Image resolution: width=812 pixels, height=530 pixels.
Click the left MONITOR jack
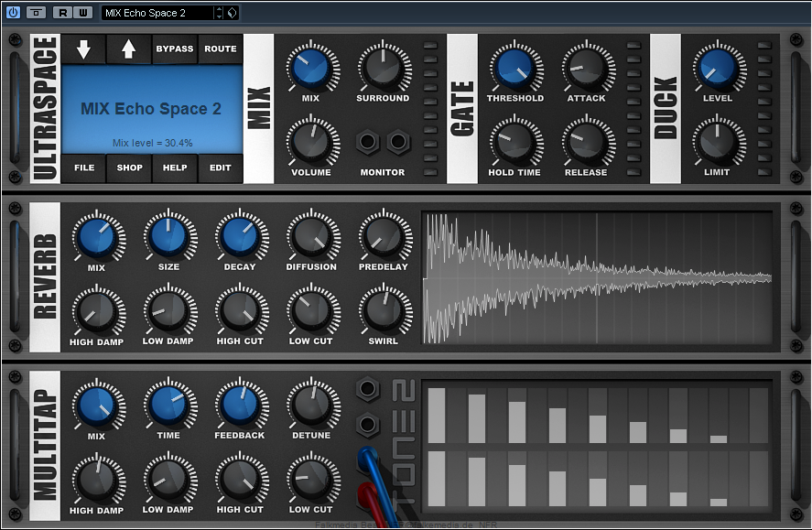point(368,141)
